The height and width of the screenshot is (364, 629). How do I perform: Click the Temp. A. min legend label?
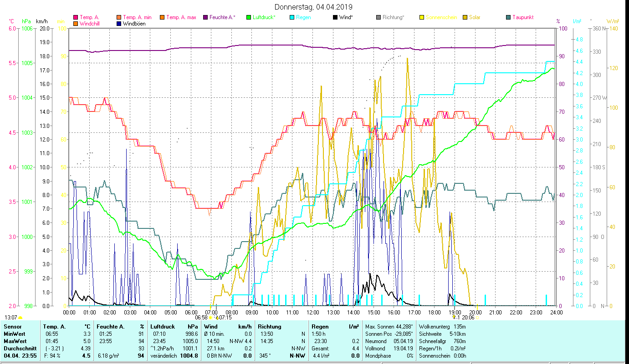[137, 18]
